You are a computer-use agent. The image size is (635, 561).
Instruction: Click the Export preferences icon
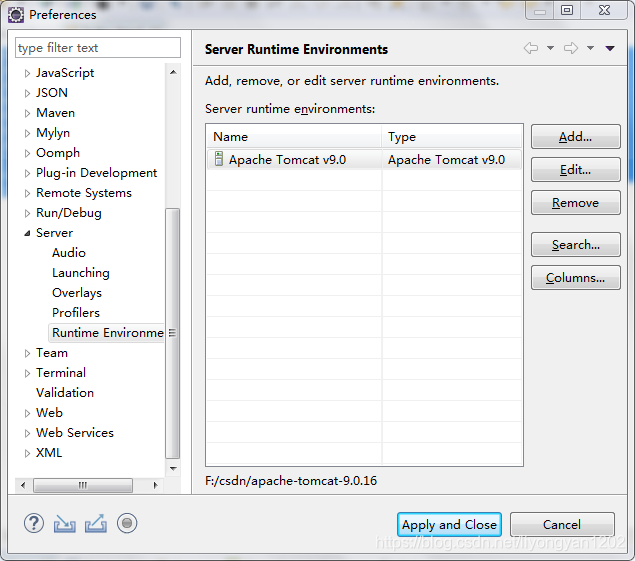pos(96,523)
